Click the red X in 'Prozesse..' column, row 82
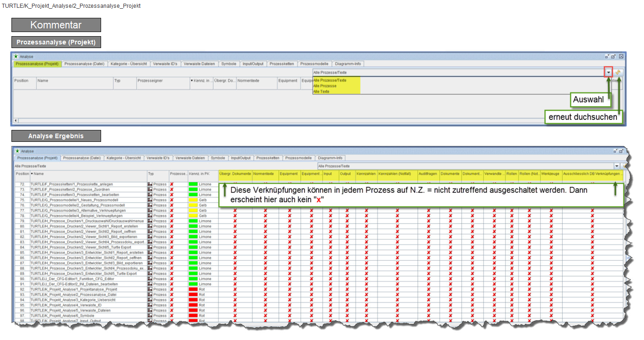Screen dimensions: 644x340 click(x=172, y=237)
